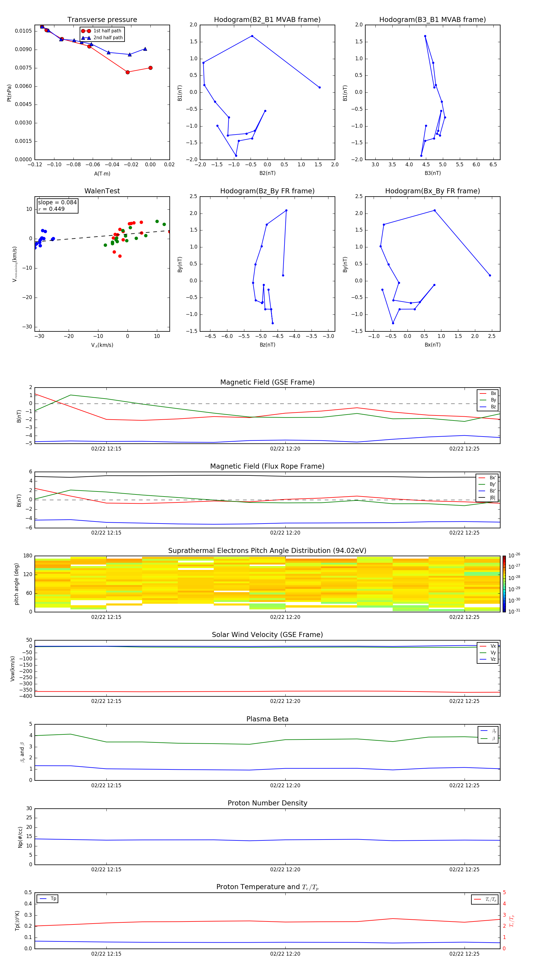Screen dimensions: 535x980
Task: Select By' in the Flux Rope legend
Action: tap(487, 484)
